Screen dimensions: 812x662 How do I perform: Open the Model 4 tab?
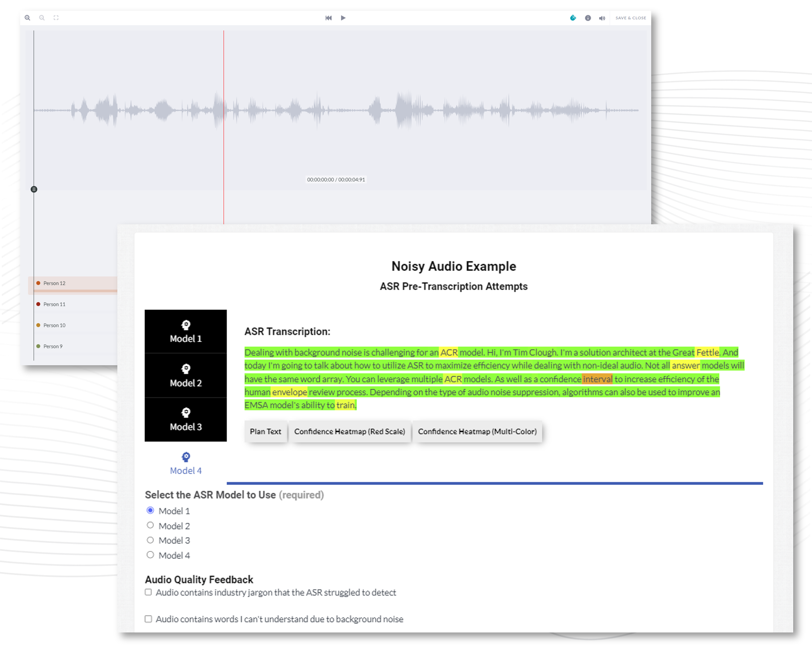(x=185, y=463)
